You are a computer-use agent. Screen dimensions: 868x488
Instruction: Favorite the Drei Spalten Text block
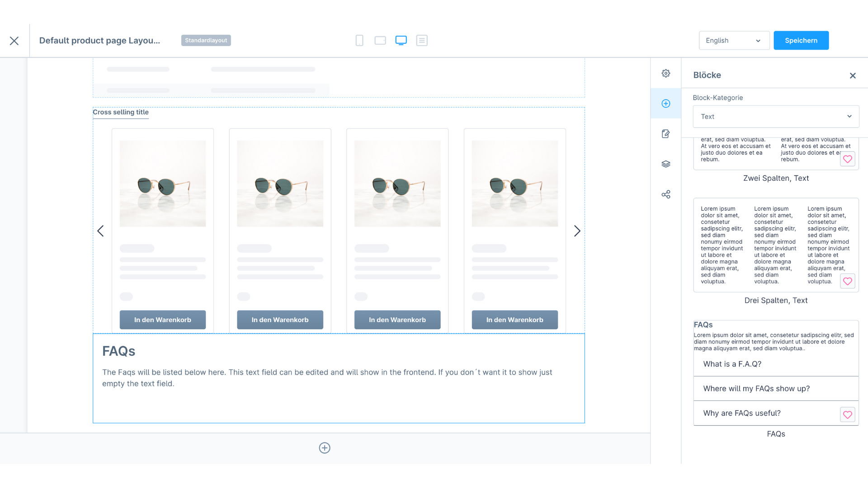848,281
